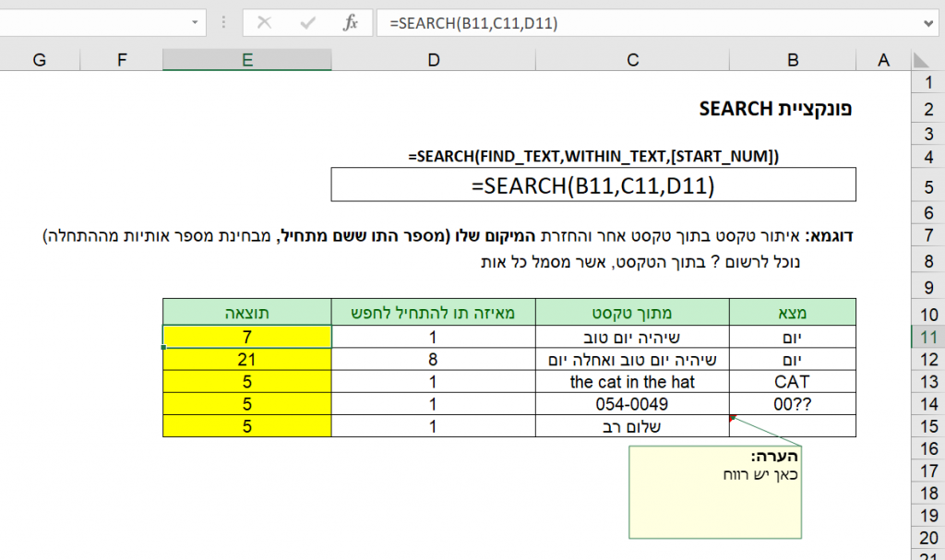Click the title cell 'פונקציית SEARCH'
The image size is (945, 560).
[775, 109]
